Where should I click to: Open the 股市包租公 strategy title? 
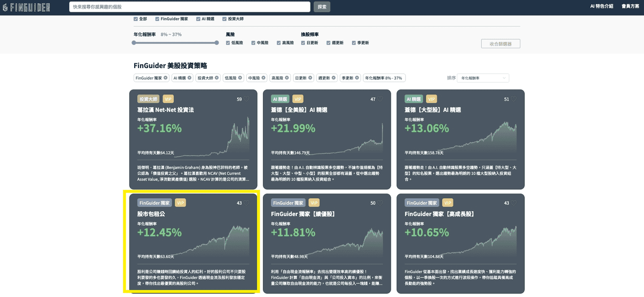(x=151, y=214)
